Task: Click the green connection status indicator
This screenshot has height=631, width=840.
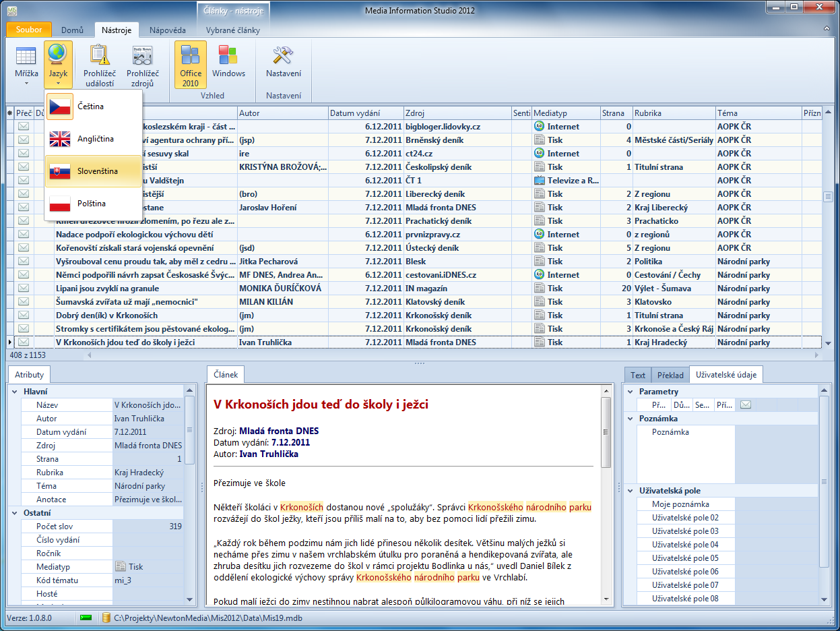Action: pos(86,618)
